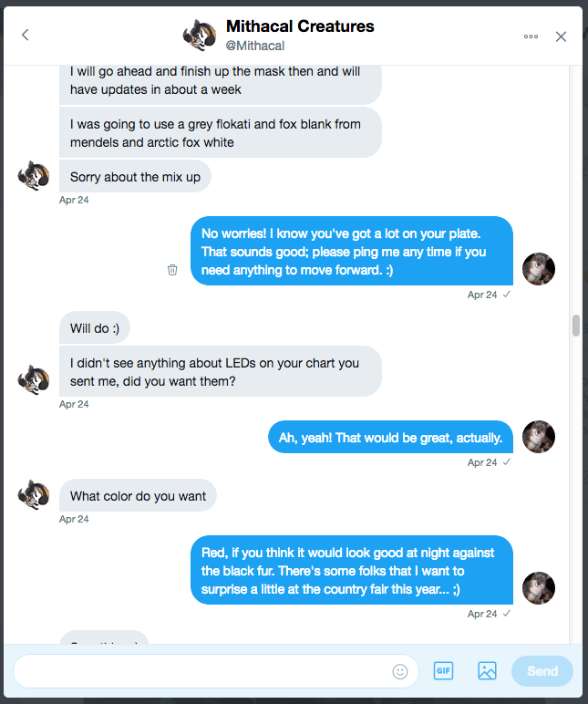Select the 'Will do :)' message bubble
The image size is (588, 704).
coord(99,328)
